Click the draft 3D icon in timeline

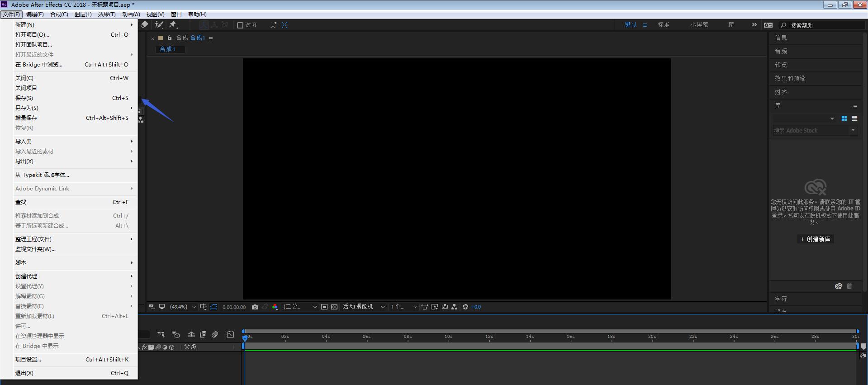(176, 334)
